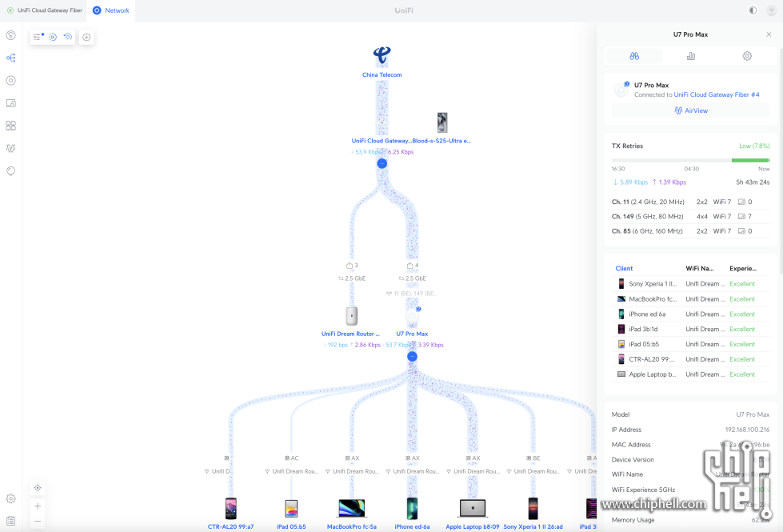This screenshot has width=783, height=532.
Task: Open iPad 05:b5 row in client list
Action: (x=690, y=344)
